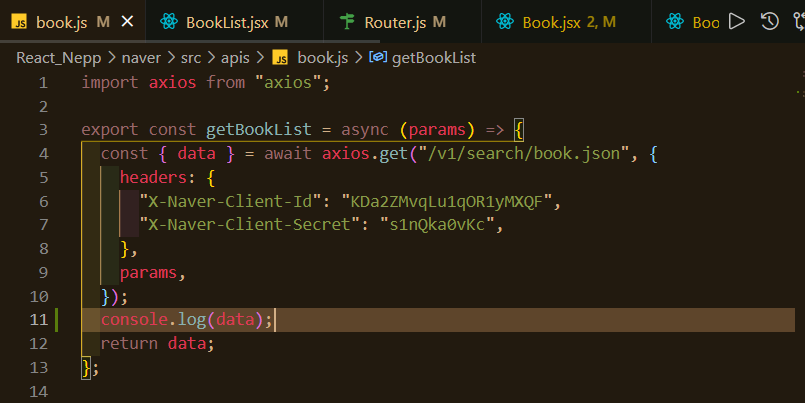805x403 pixels.
Task: Click line number 1 in gutter
Action: pyautogui.click(x=43, y=83)
